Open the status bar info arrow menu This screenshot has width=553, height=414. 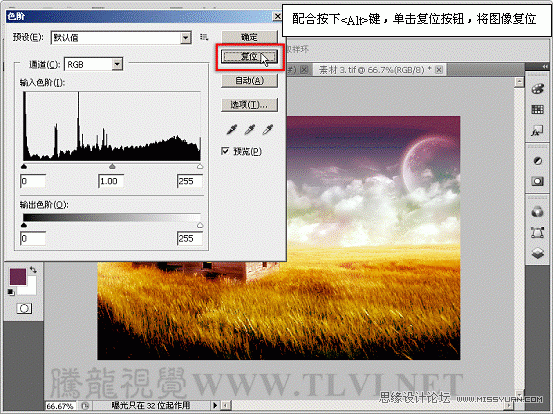coord(215,406)
